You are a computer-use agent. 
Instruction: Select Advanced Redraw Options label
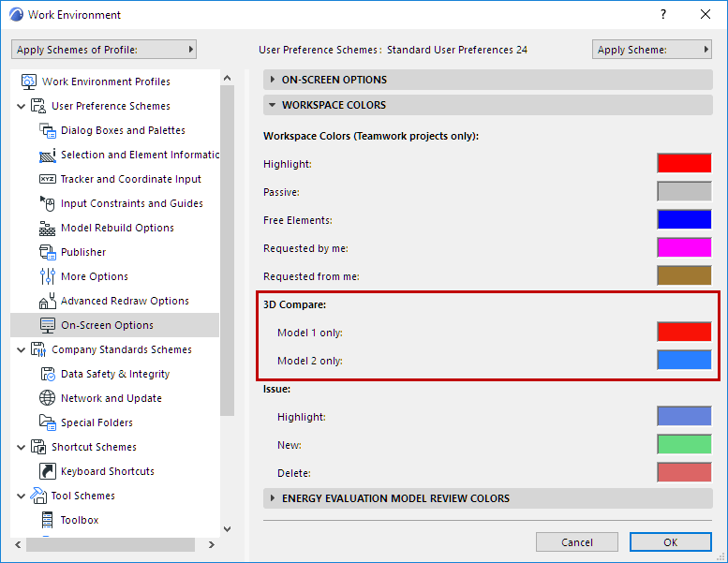(125, 301)
